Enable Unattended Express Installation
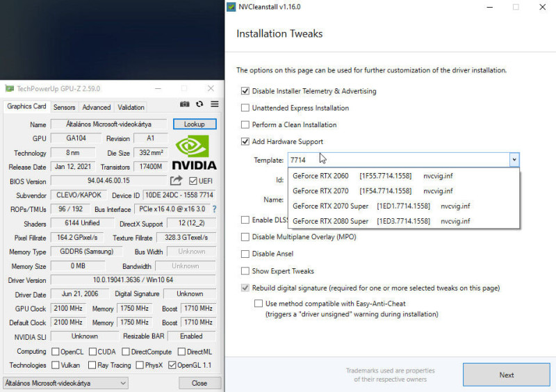The image size is (556, 392). click(245, 108)
